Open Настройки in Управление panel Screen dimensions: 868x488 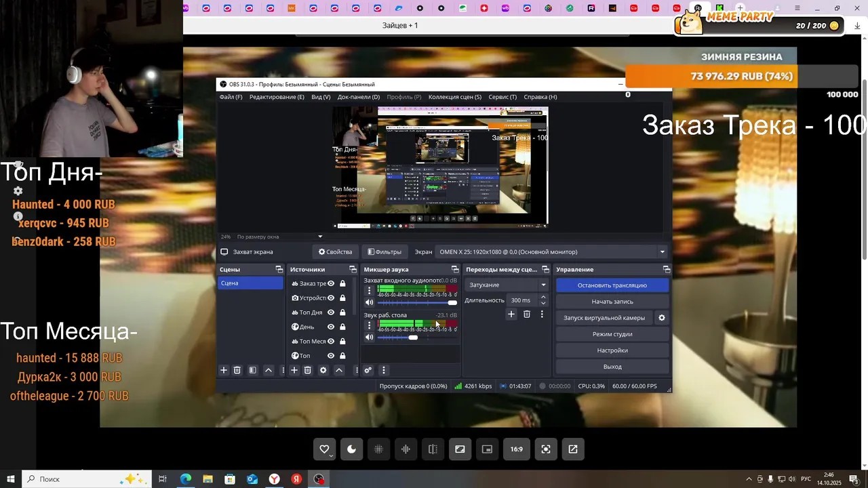click(612, 350)
